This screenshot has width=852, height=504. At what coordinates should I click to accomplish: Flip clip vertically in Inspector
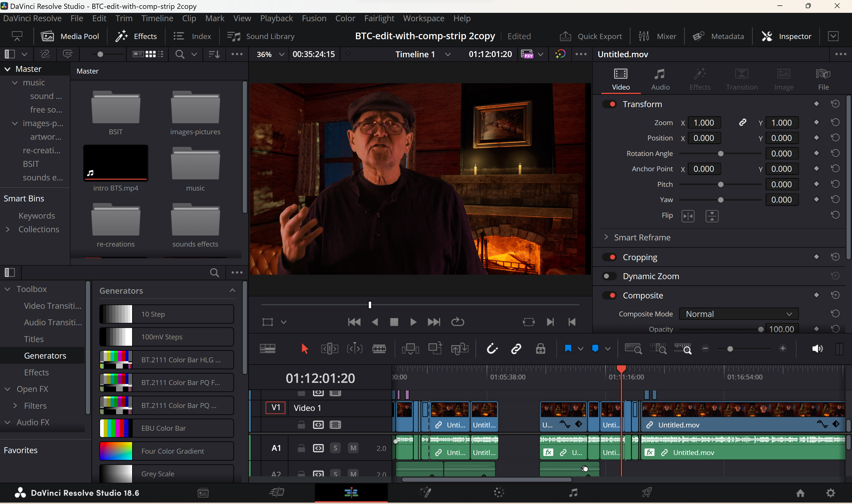pyautogui.click(x=712, y=216)
